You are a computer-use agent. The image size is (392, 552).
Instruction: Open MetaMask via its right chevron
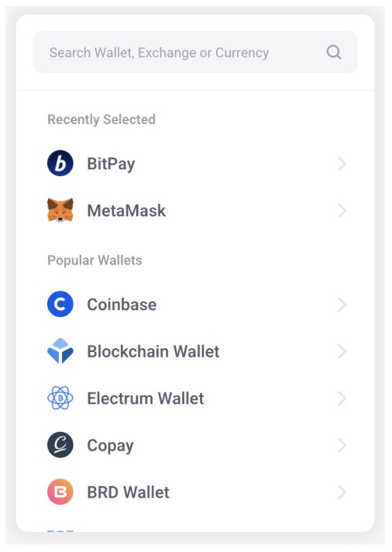342,211
